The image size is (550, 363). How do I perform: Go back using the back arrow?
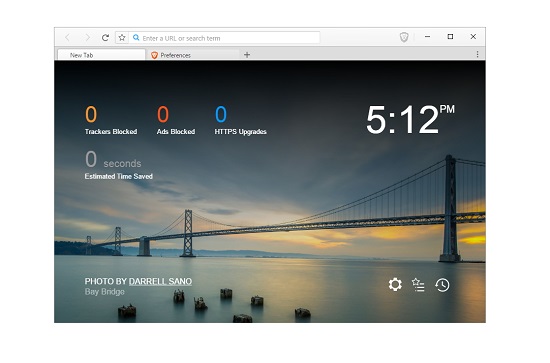[68, 38]
